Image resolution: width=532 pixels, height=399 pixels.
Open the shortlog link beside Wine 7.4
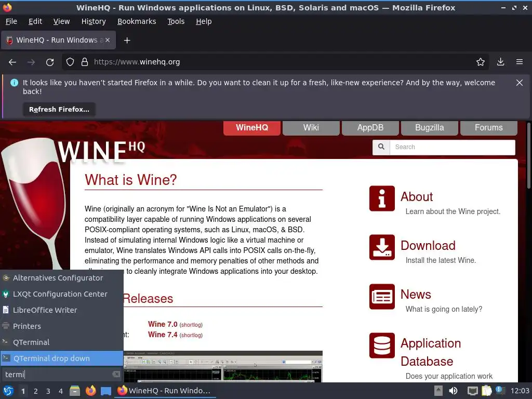(x=191, y=335)
